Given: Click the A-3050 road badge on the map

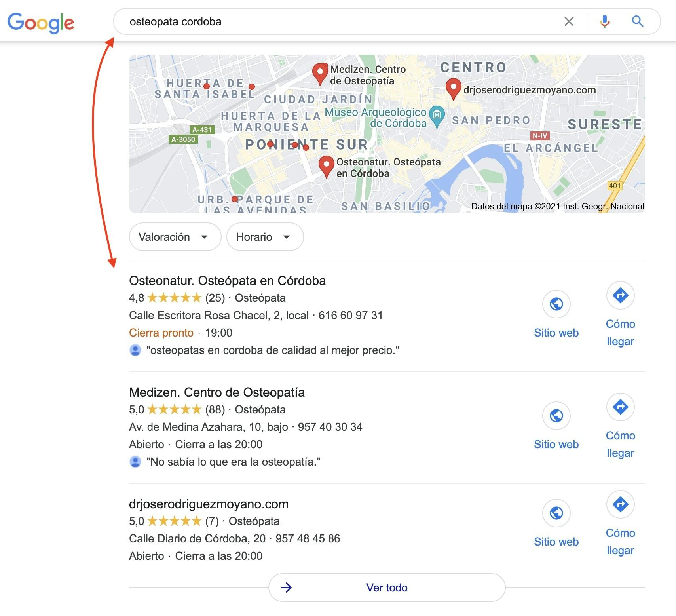Looking at the screenshot, I should pyautogui.click(x=183, y=139).
